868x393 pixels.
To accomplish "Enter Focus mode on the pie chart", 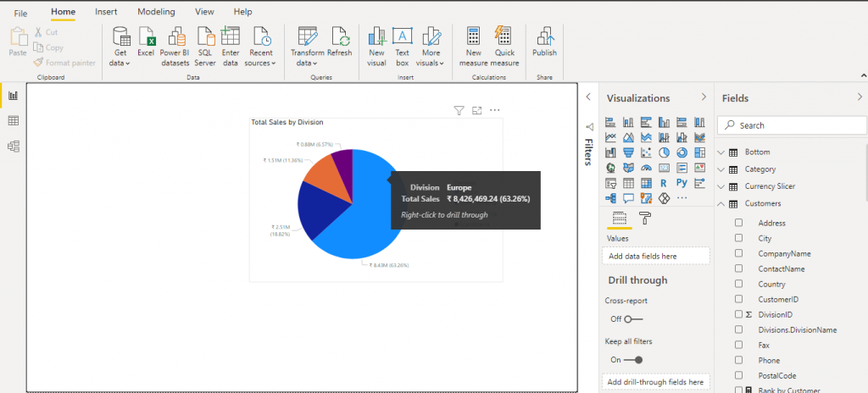I will click(476, 111).
